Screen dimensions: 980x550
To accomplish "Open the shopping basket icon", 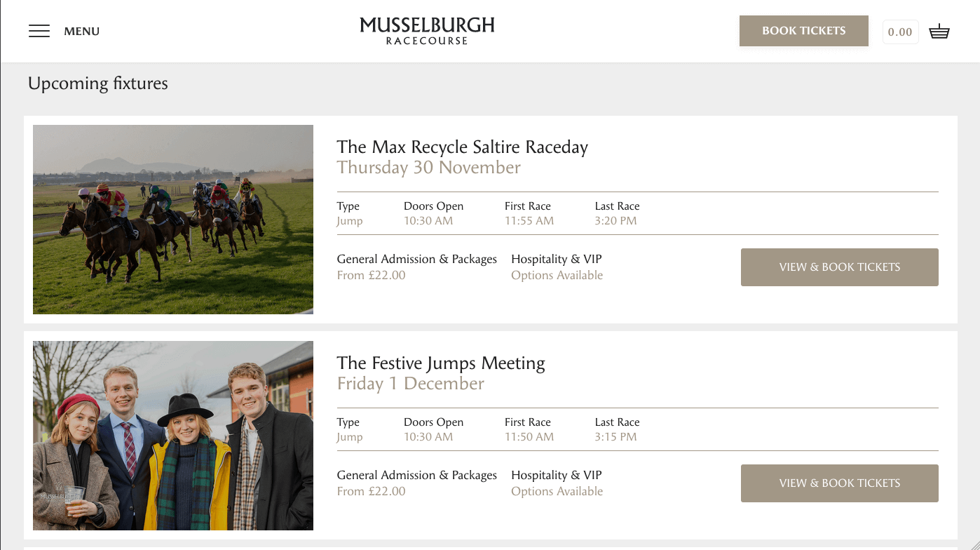I will [x=939, y=32].
